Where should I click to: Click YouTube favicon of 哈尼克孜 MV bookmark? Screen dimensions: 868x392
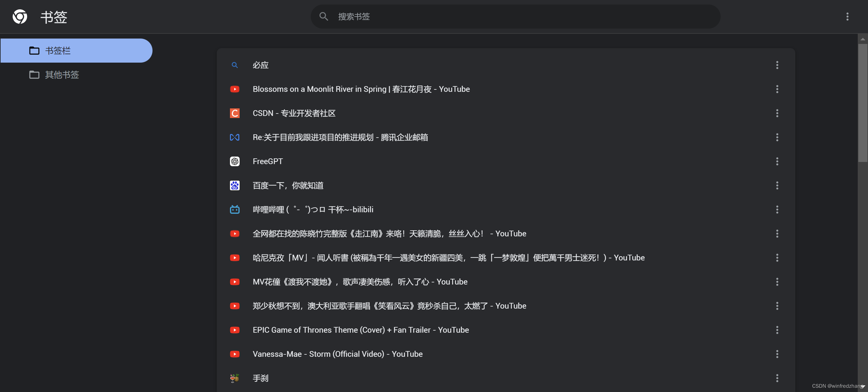234,258
